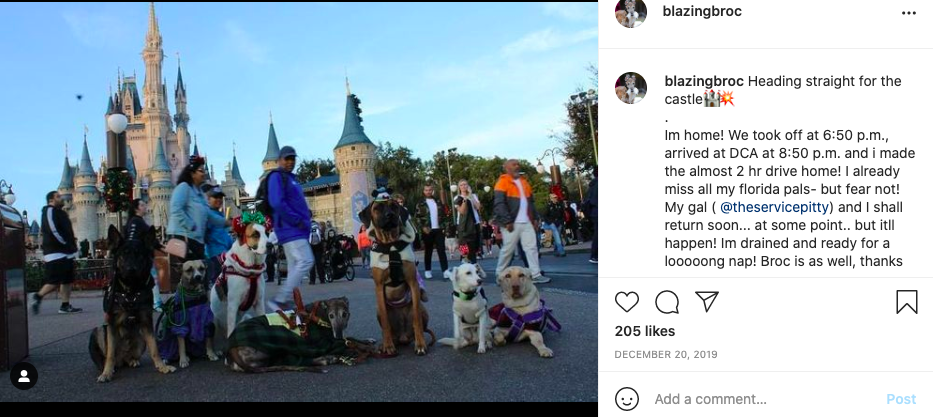
Task: Like the post with the heart icon
Action: [627, 302]
